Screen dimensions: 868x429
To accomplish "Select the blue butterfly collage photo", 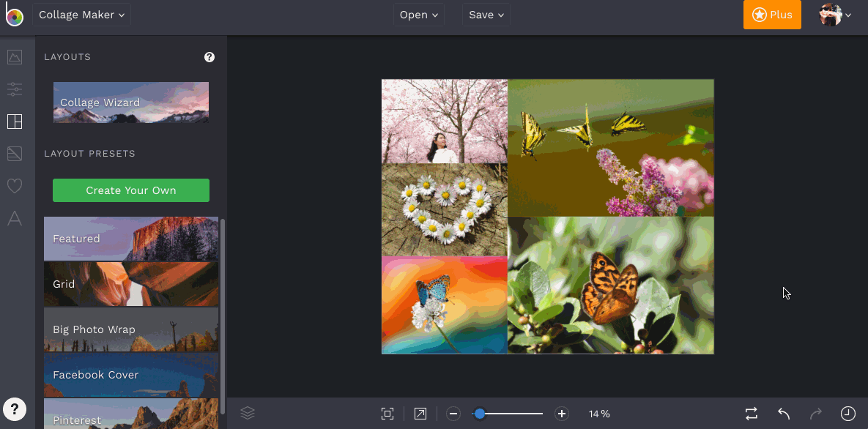I will tap(445, 305).
